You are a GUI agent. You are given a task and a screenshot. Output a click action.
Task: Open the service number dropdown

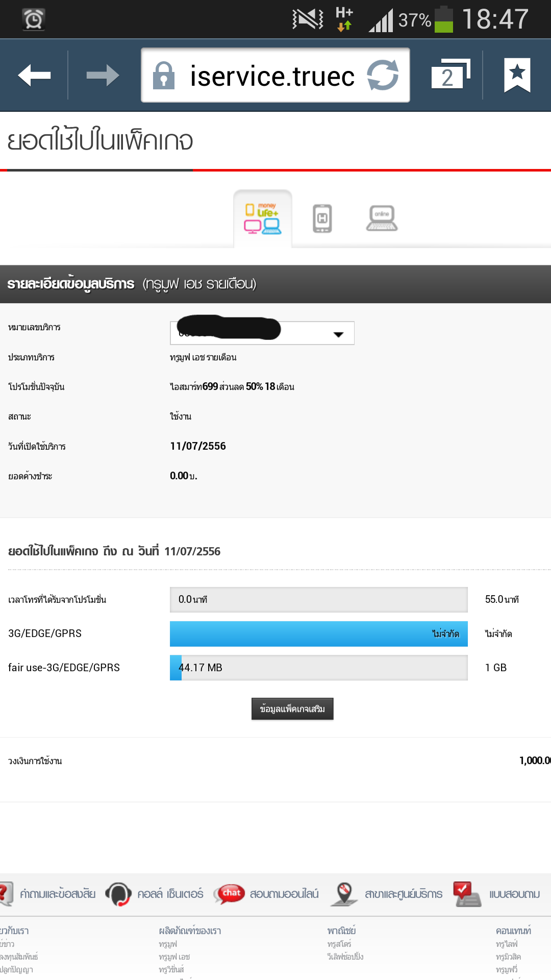tap(262, 333)
